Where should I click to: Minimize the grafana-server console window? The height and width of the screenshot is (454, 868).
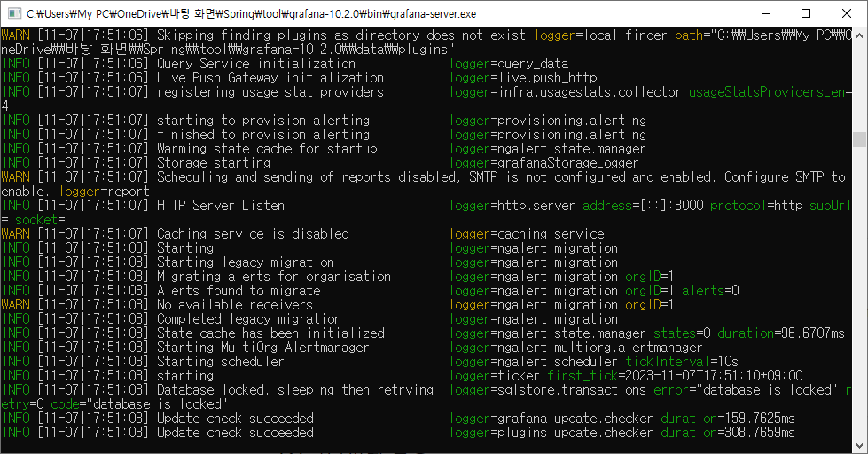click(x=766, y=13)
